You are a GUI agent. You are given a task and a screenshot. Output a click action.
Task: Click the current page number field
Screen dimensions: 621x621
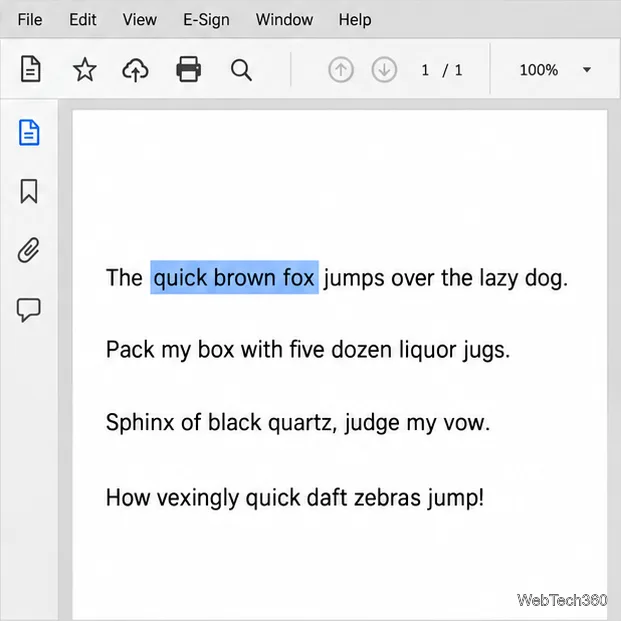coord(425,70)
